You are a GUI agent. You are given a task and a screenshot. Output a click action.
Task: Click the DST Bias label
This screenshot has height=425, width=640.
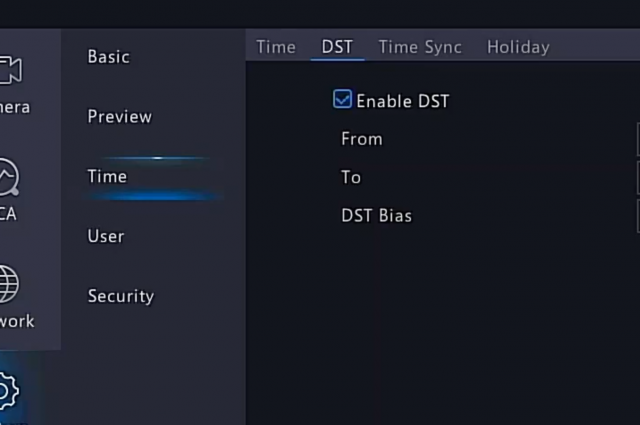[x=376, y=216]
